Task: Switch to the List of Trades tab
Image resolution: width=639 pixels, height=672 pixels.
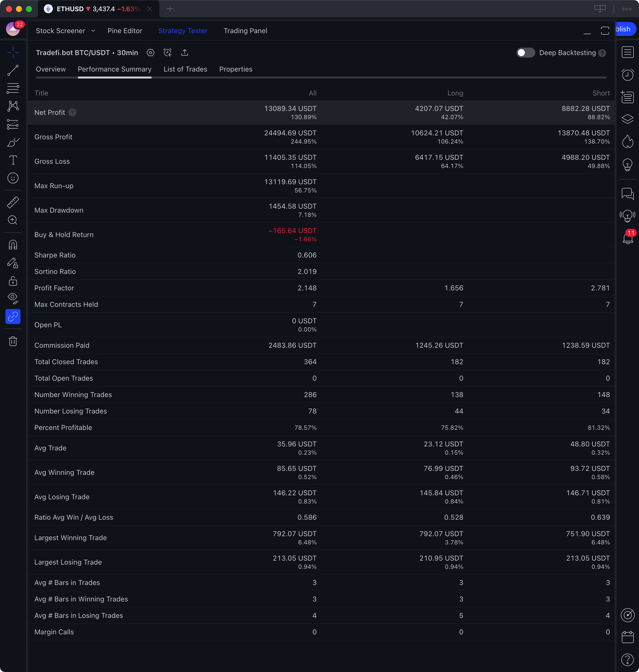Action: coord(185,69)
